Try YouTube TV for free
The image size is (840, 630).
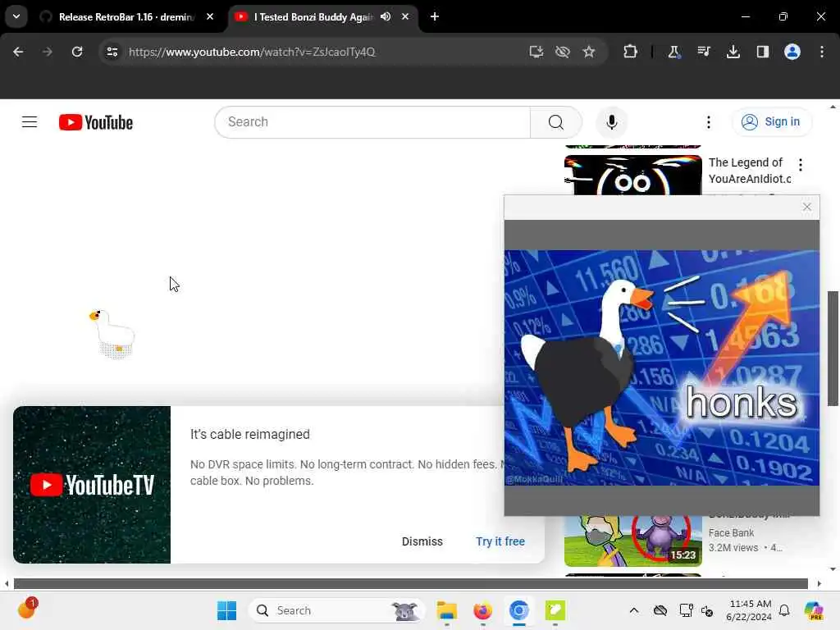click(500, 541)
